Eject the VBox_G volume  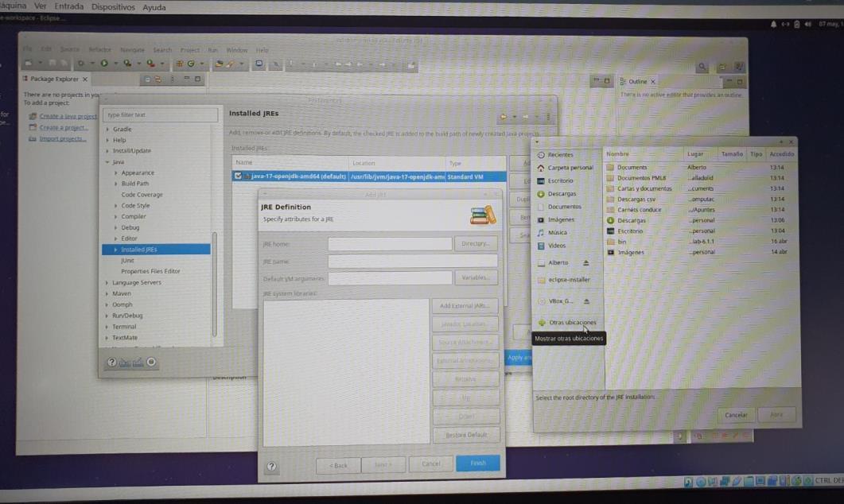pos(586,301)
